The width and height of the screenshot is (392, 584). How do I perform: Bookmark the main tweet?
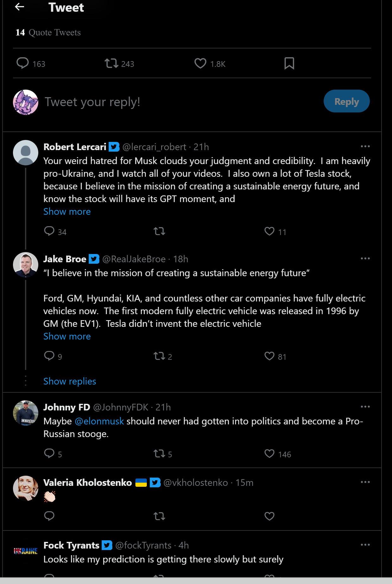(x=289, y=63)
